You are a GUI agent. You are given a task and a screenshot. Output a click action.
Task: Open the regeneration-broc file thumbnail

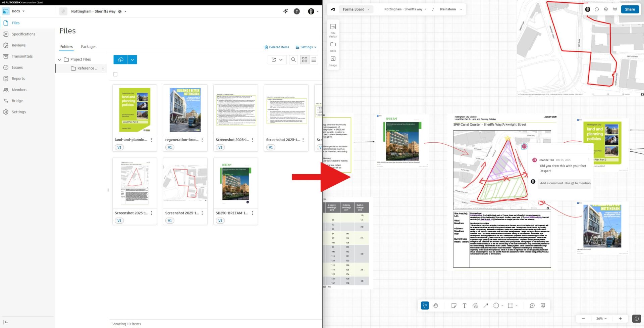click(185, 110)
